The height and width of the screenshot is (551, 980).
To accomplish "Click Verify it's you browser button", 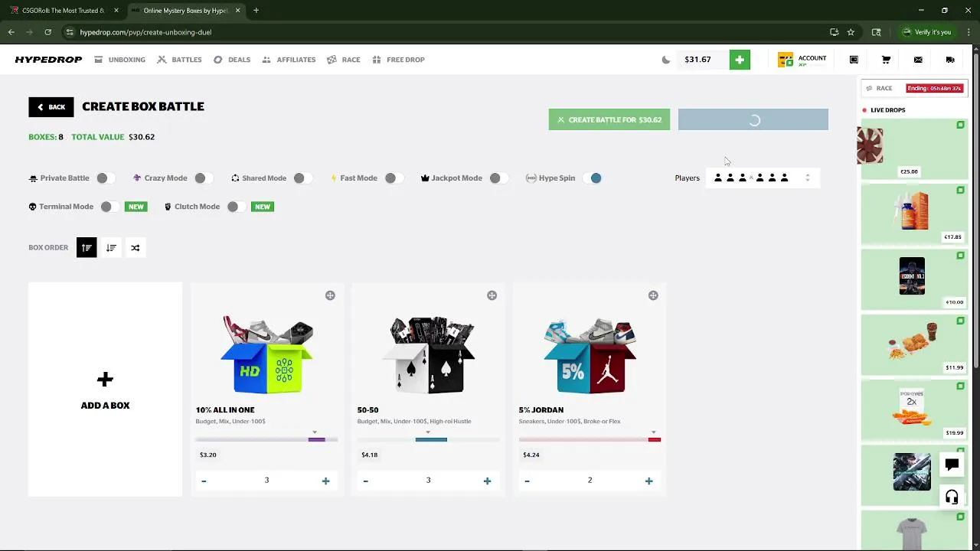I will coord(926,32).
